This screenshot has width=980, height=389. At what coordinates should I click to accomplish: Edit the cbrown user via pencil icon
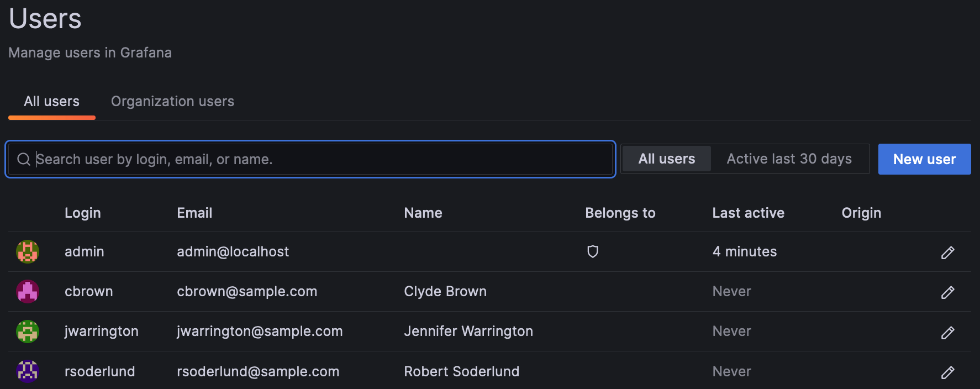947,292
